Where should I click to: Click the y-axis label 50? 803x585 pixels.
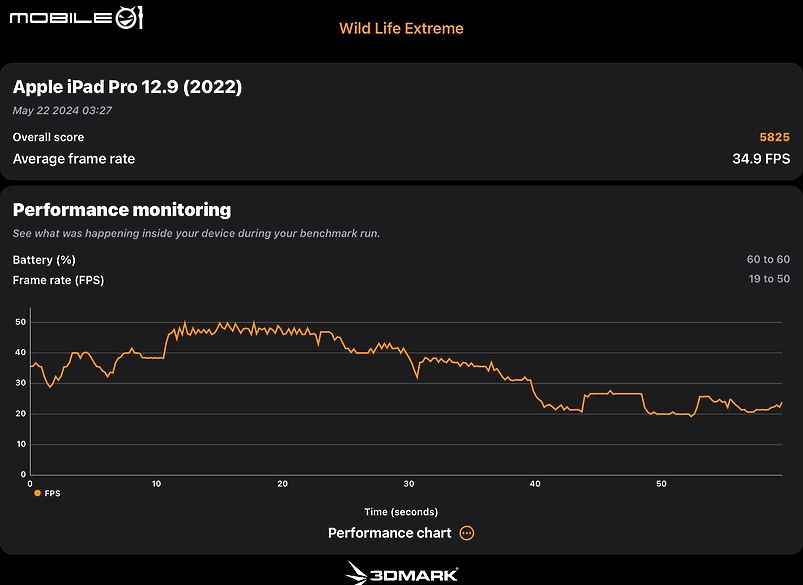click(20, 322)
